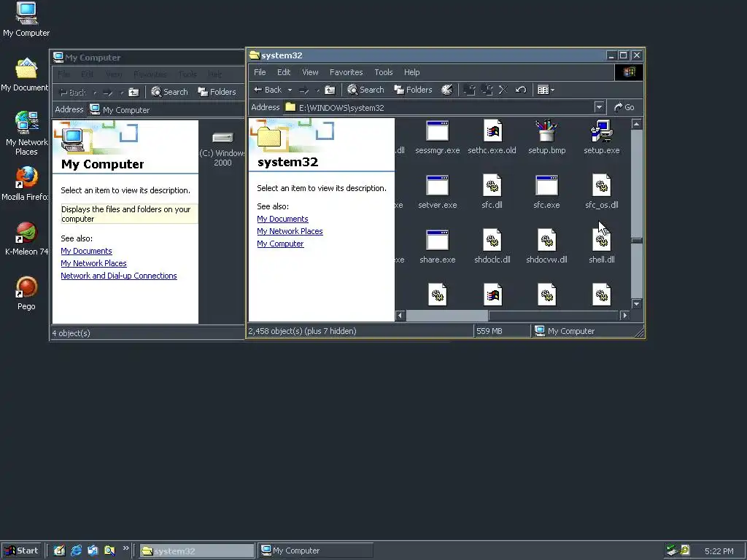Open the Edit menu in system32 window
This screenshot has width=747, height=560.
[284, 72]
